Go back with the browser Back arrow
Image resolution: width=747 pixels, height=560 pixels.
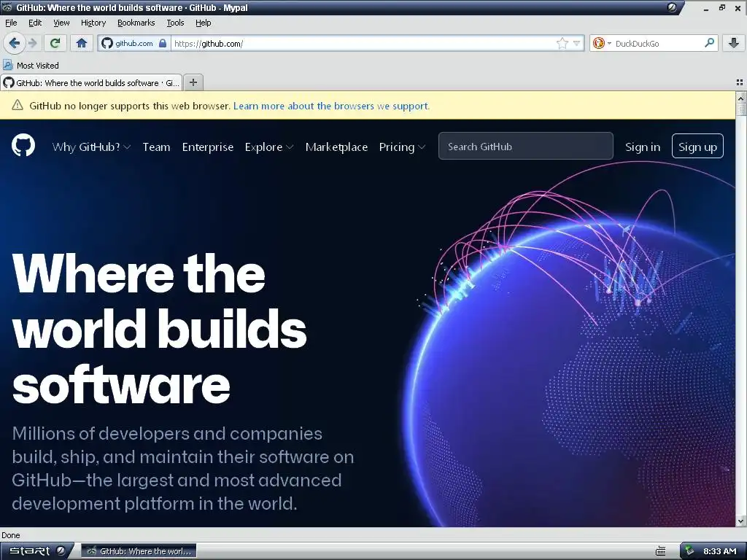pos(15,43)
